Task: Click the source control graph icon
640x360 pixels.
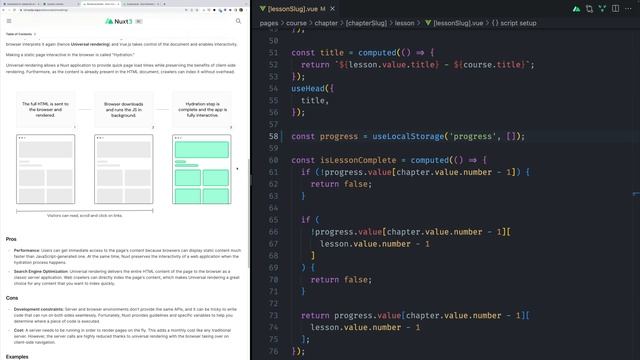Action: (602, 9)
